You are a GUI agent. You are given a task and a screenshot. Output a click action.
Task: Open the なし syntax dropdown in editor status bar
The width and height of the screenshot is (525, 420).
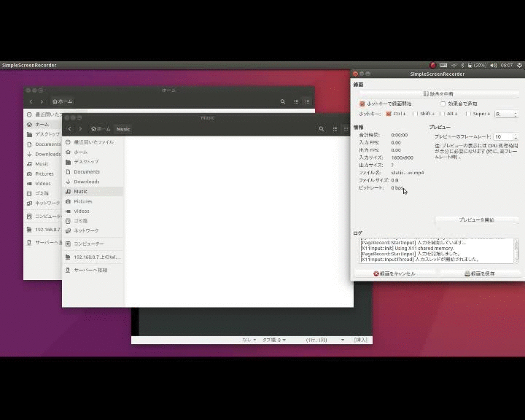point(249,340)
